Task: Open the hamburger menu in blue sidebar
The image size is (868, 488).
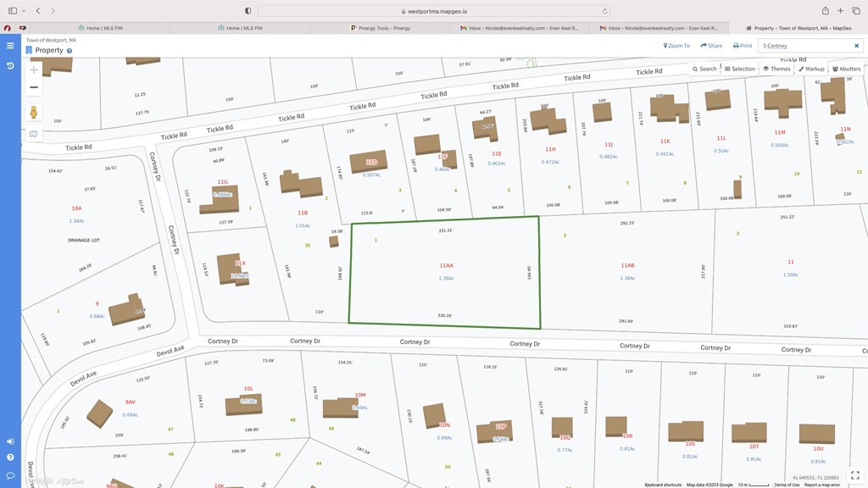Action: click(10, 46)
